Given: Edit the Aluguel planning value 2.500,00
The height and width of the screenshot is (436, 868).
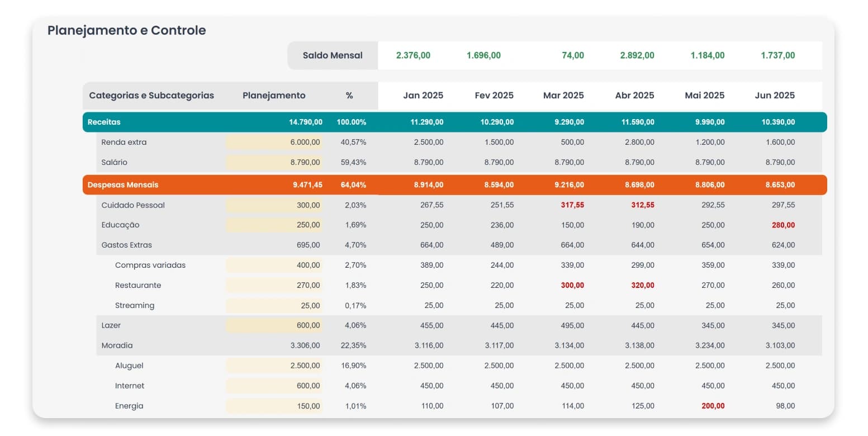Looking at the screenshot, I should point(274,366).
